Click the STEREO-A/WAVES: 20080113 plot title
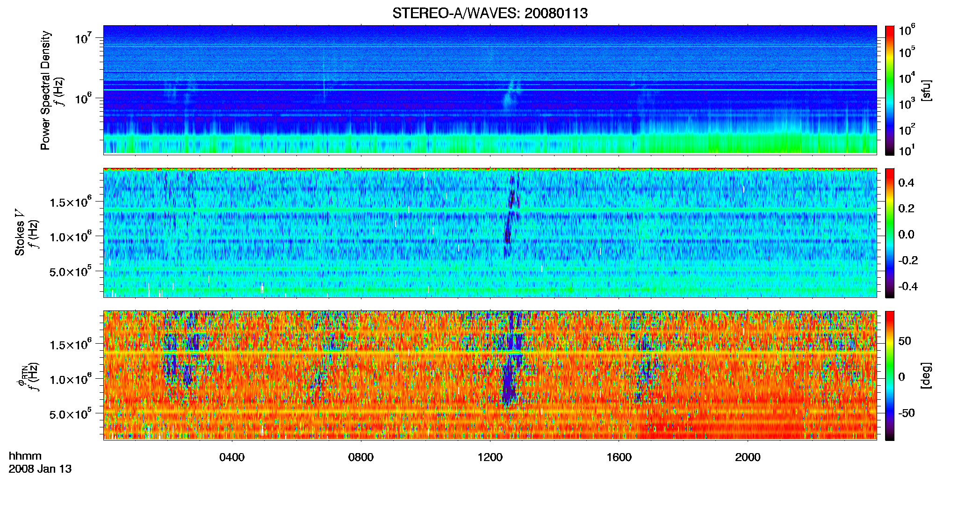This screenshot has height=505, width=980. pyautogui.click(x=490, y=13)
